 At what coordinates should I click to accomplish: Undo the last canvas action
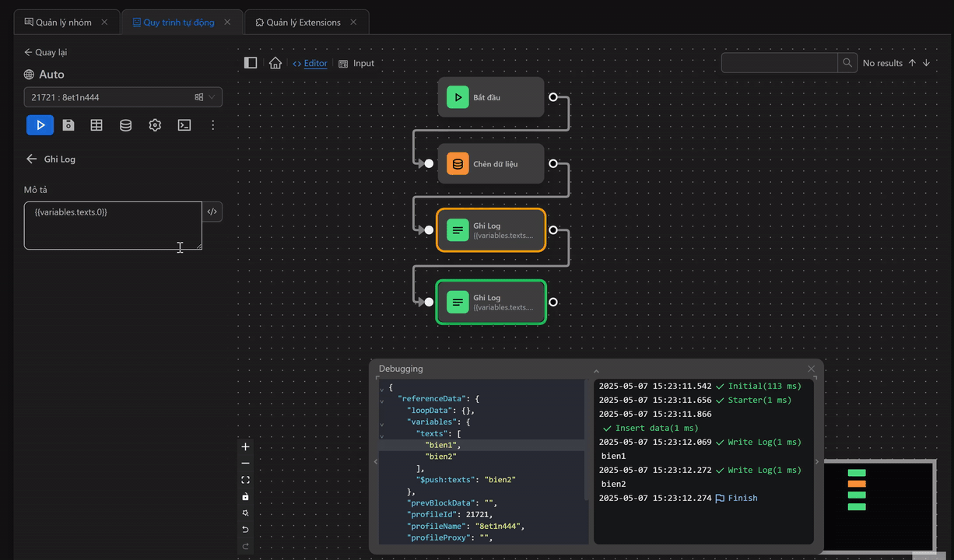point(245,529)
